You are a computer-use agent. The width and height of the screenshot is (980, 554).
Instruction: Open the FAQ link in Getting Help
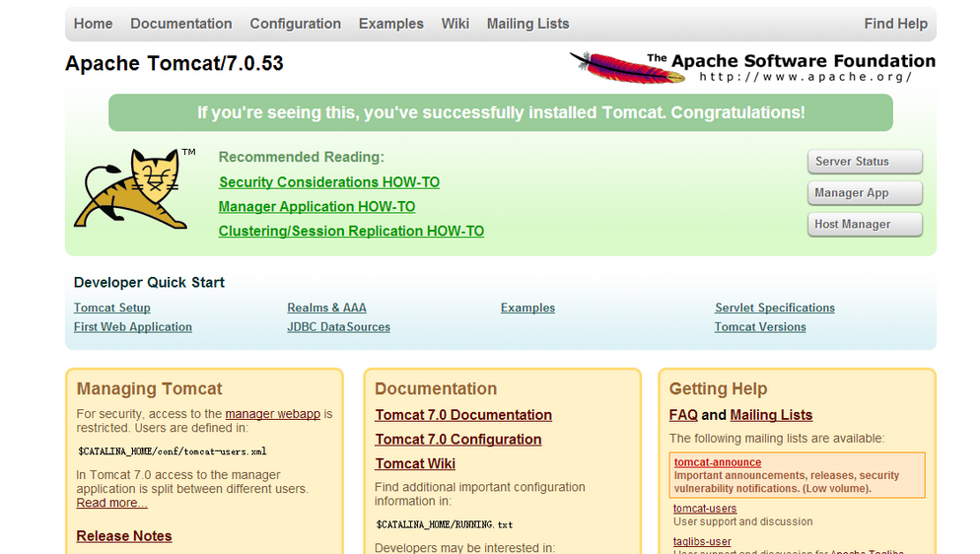[683, 415]
